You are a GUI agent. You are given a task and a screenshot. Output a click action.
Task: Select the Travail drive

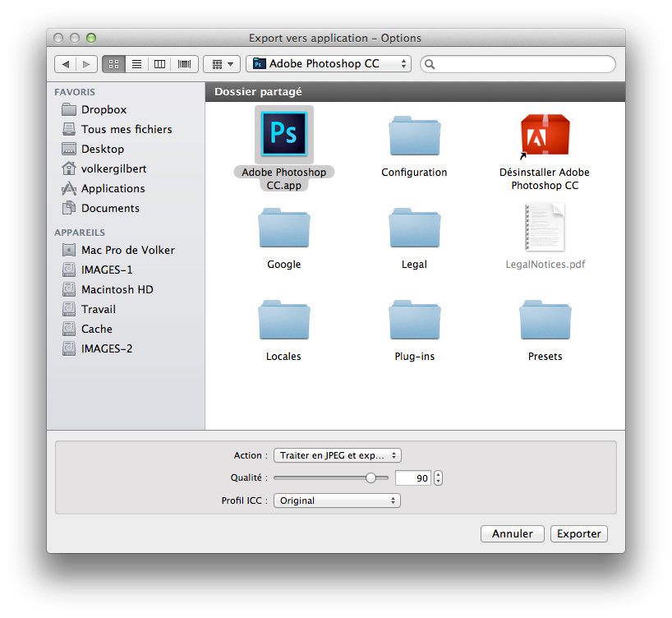click(89, 309)
